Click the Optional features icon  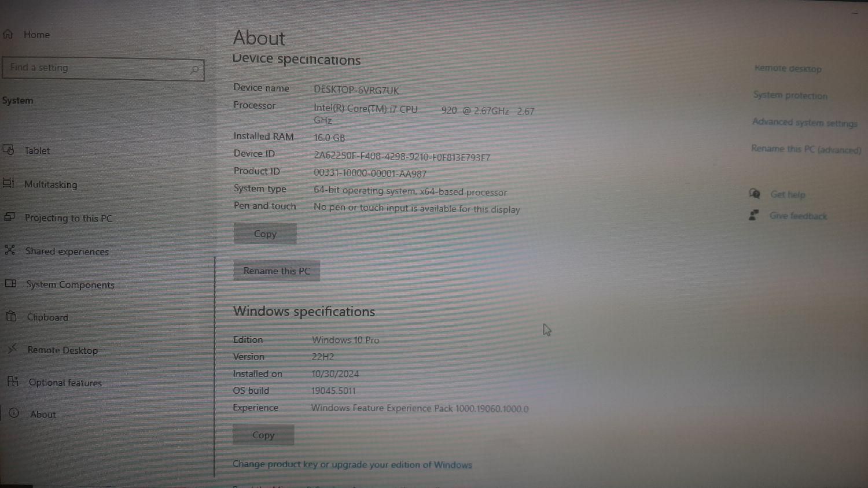tap(13, 382)
